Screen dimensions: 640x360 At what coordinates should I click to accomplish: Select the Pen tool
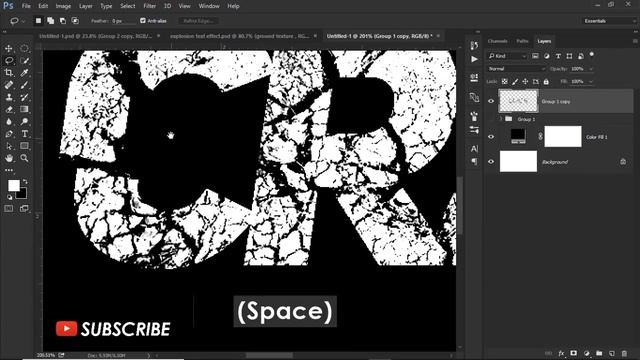point(9,134)
